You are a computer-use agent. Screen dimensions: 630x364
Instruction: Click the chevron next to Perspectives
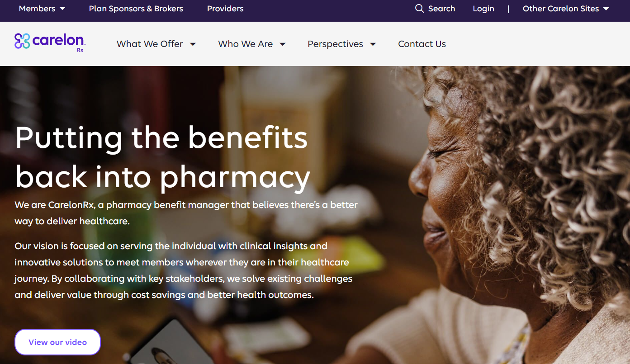point(373,44)
